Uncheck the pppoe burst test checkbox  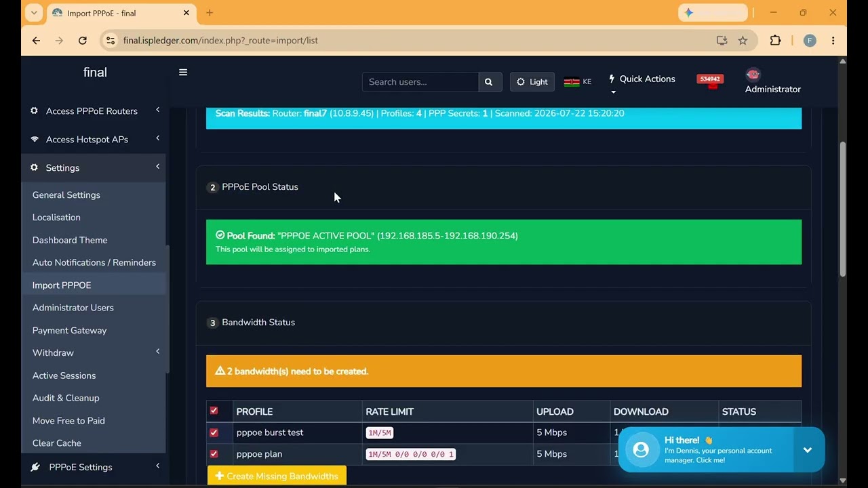pos(214,432)
